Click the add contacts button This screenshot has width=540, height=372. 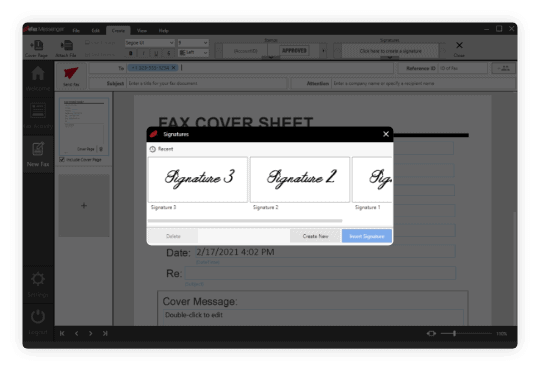(x=503, y=68)
